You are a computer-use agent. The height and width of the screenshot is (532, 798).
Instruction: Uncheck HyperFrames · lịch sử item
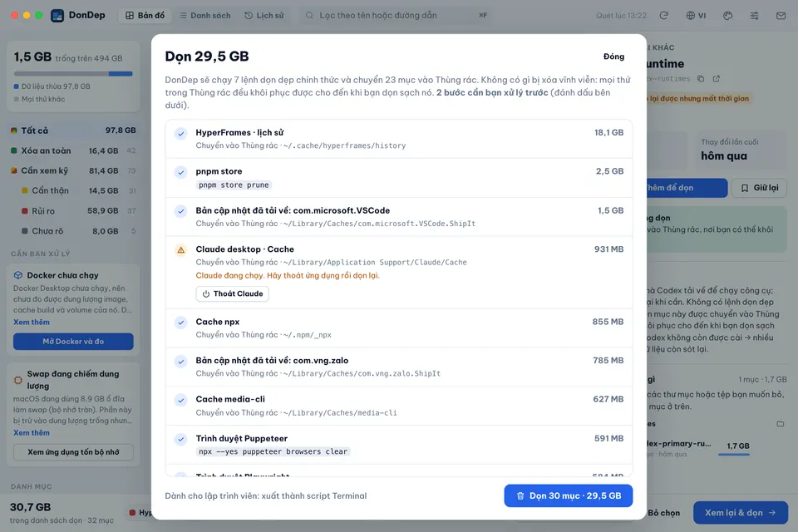click(180, 133)
